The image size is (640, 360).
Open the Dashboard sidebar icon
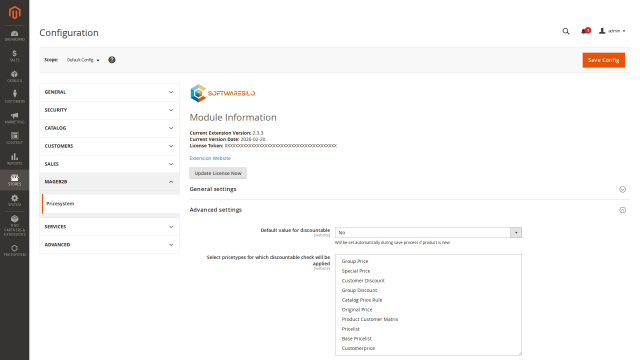(15, 36)
